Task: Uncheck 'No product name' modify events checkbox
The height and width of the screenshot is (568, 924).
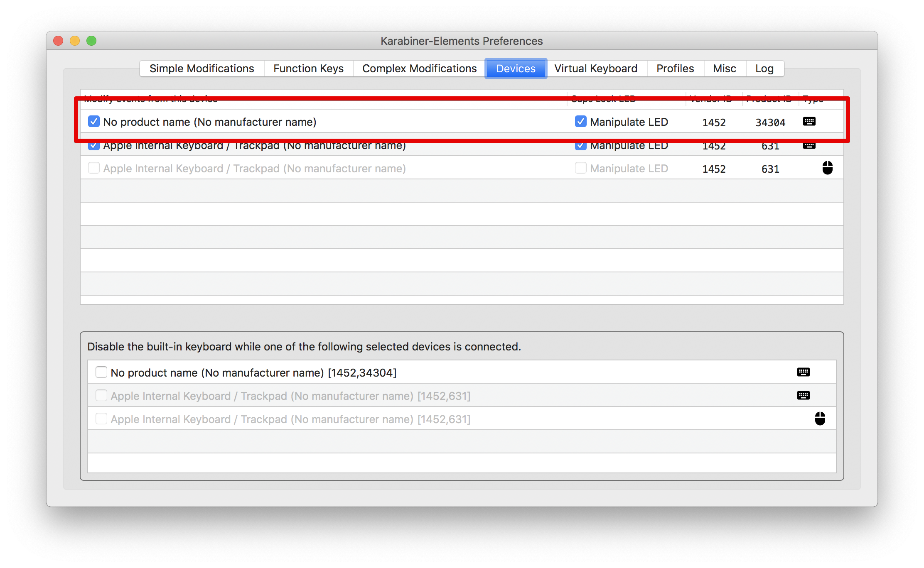Action: click(94, 122)
